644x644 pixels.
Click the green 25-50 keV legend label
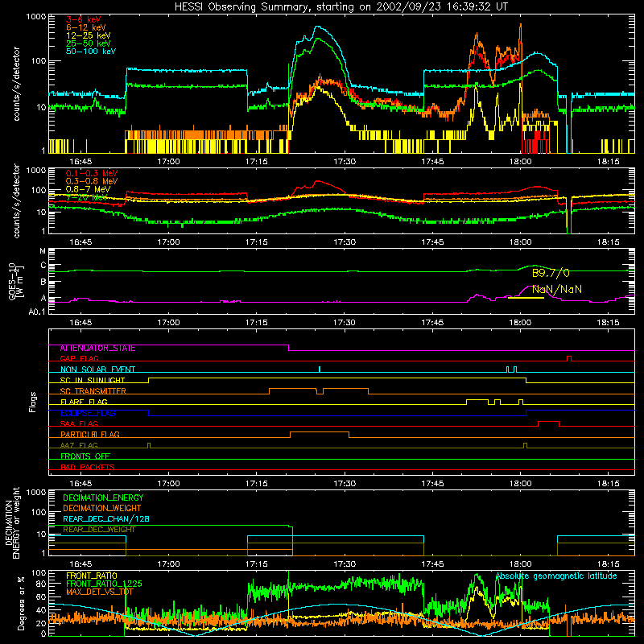[x=89, y=43]
